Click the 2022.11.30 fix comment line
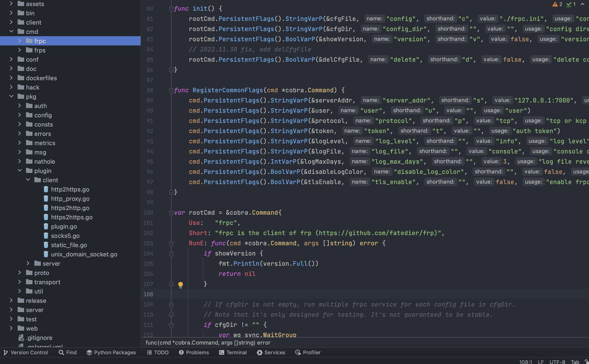This screenshot has width=589, height=364. point(250,49)
